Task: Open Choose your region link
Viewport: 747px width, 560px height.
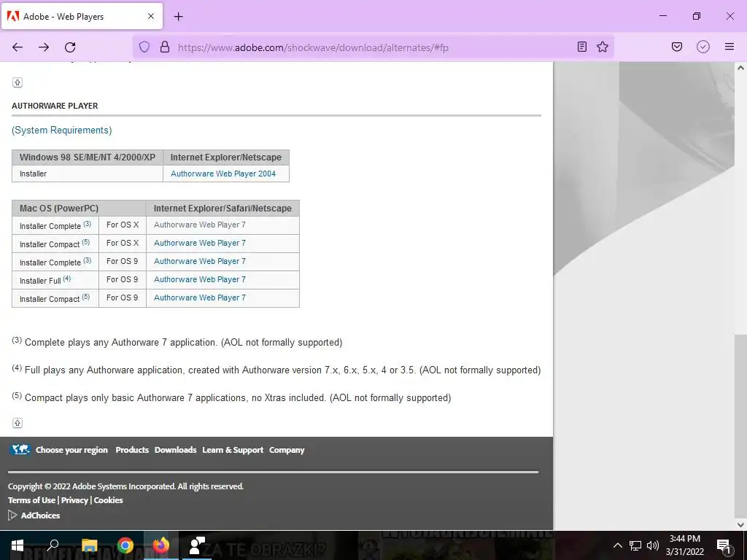Action: pyautogui.click(x=71, y=450)
